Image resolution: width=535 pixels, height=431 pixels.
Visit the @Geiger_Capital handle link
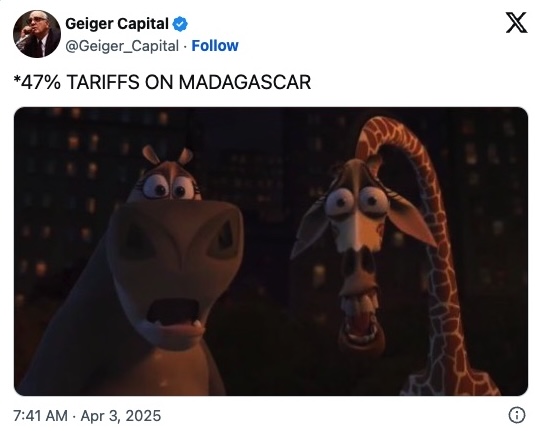(122, 46)
